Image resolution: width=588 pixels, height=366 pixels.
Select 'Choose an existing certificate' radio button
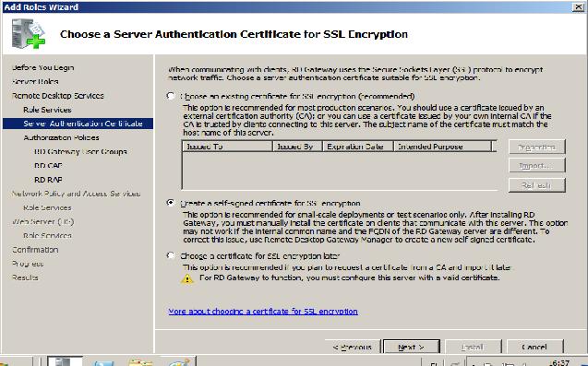[171, 96]
